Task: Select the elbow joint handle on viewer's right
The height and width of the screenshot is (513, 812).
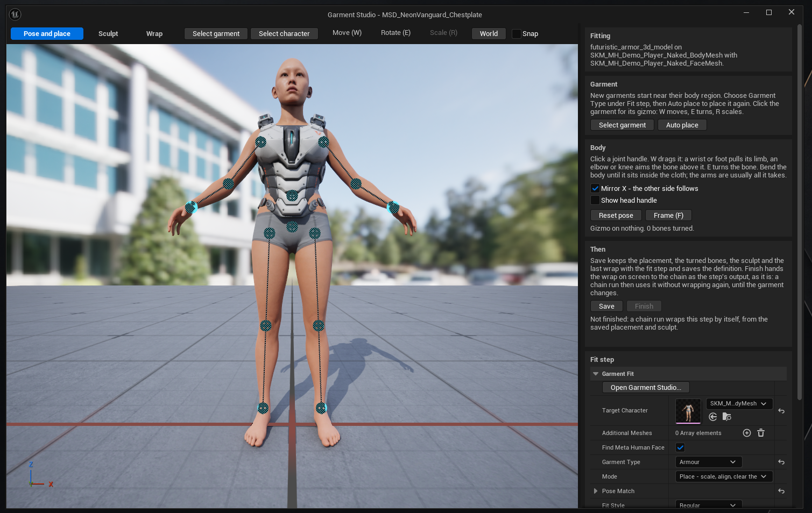Action: 356,184
